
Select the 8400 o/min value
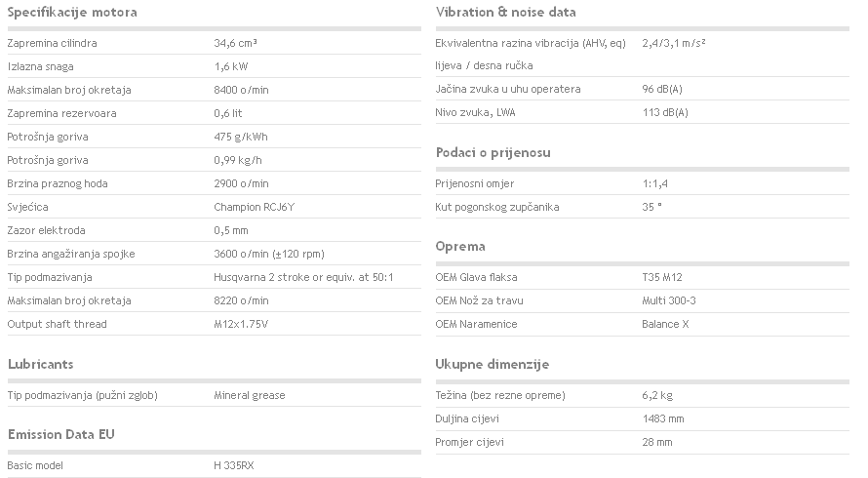pos(241,91)
